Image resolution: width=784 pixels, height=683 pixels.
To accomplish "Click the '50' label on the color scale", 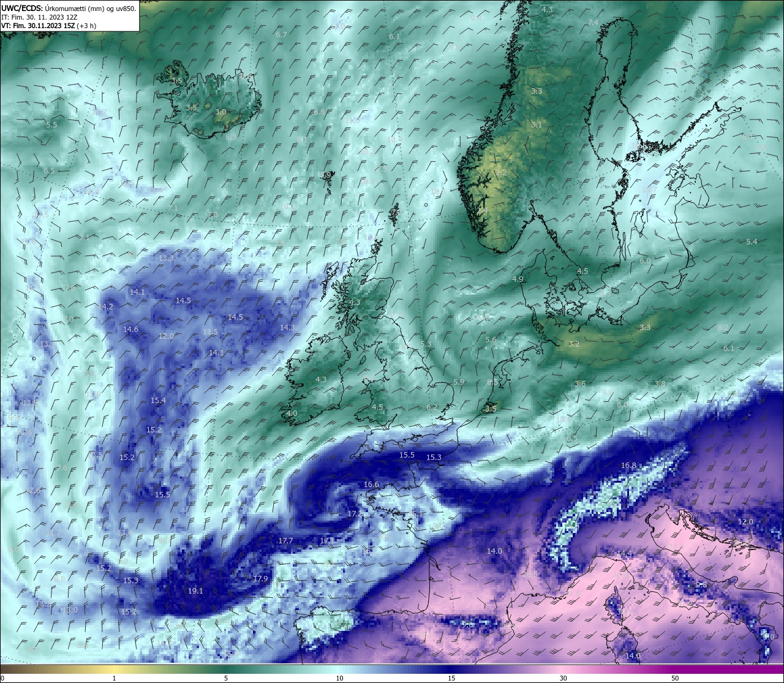I will click(675, 678).
